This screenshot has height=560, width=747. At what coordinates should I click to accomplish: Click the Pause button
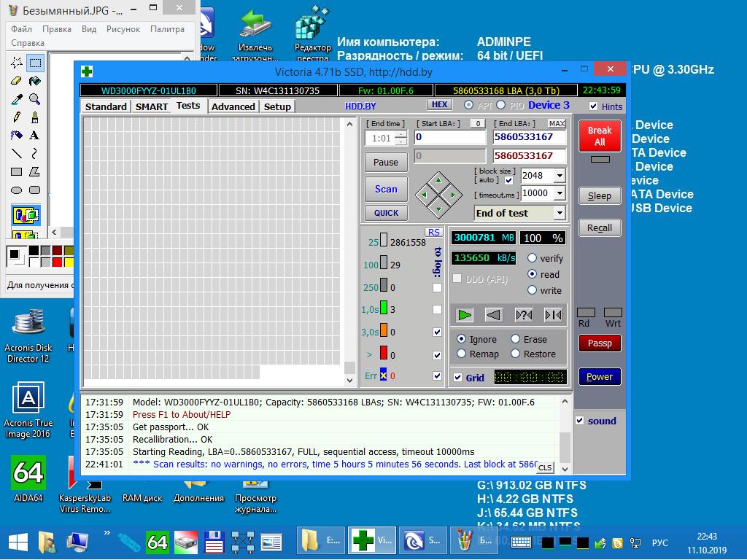(x=386, y=162)
